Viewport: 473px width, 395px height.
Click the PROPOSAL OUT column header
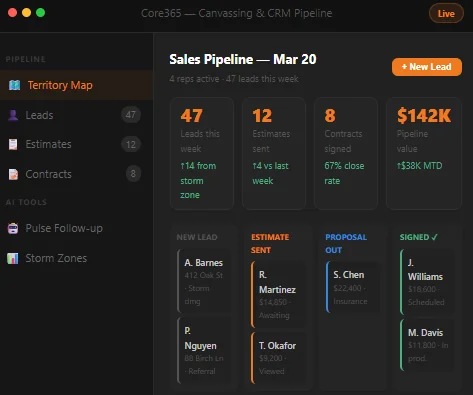coord(346,244)
